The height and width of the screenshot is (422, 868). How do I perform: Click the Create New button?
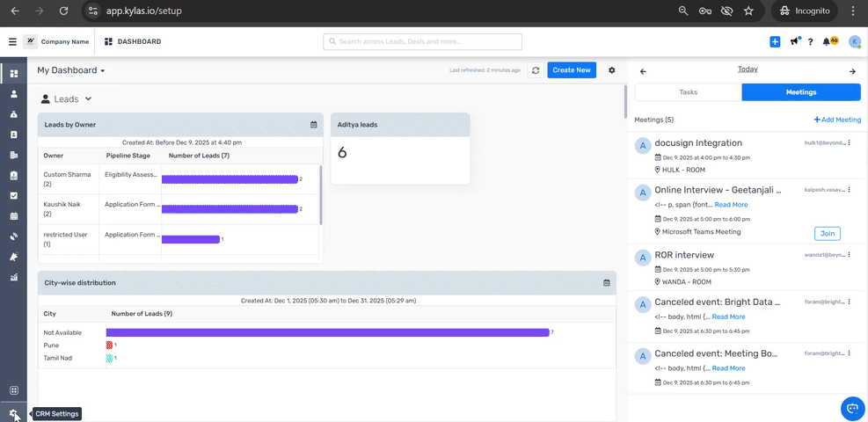[571, 70]
